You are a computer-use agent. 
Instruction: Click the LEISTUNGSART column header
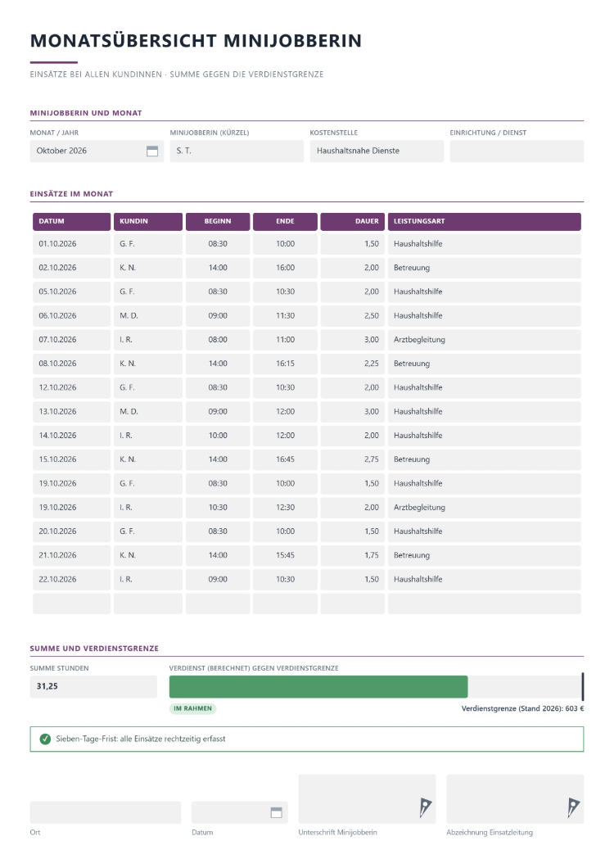coord(485,221)
